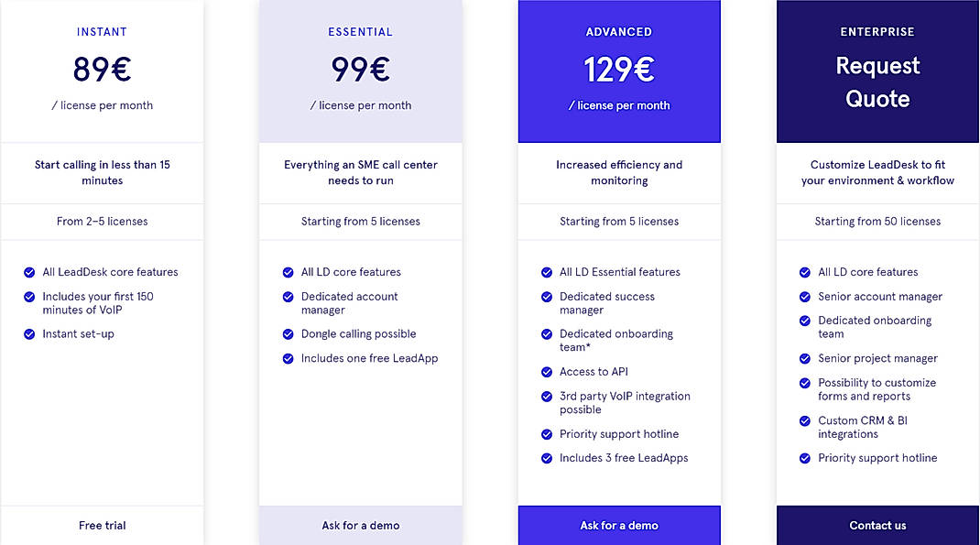Click checkmark icon next to Instant set-up

29,334
